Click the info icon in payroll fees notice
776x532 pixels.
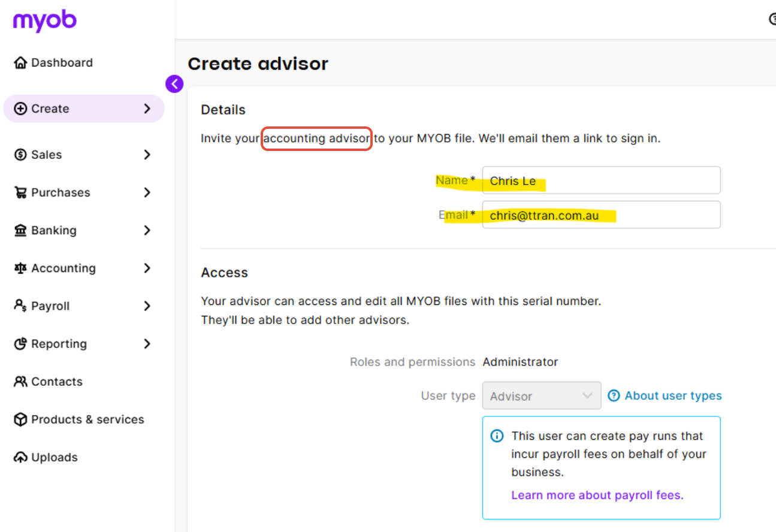[497, 436]
